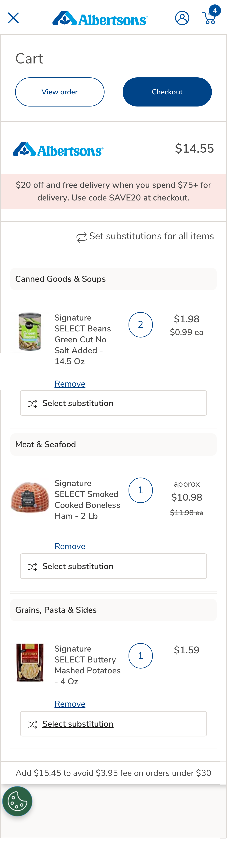Click the substitution shuffle icon for green beans
This screenshot has height=868, width=227.
(x=32, y=403)
